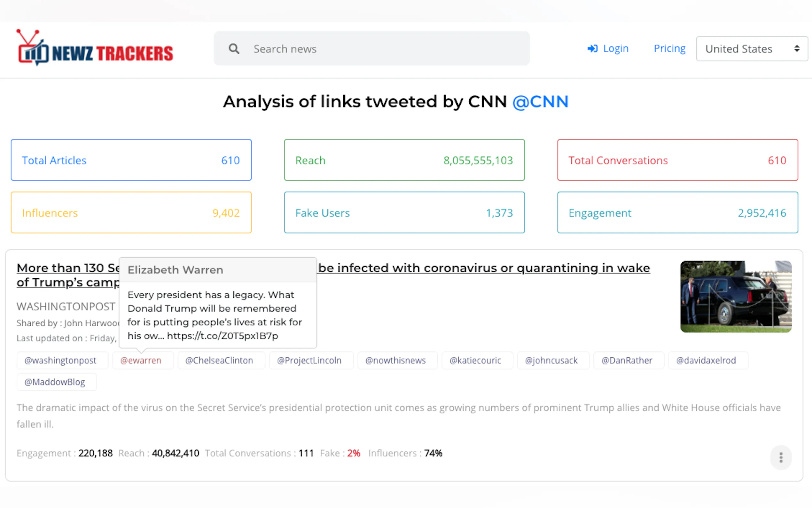The height and width of the screenshot is (508, 812).
Task: Click the magnifying glass search icon
Action: pyautogui.click(x=234, y=49)
